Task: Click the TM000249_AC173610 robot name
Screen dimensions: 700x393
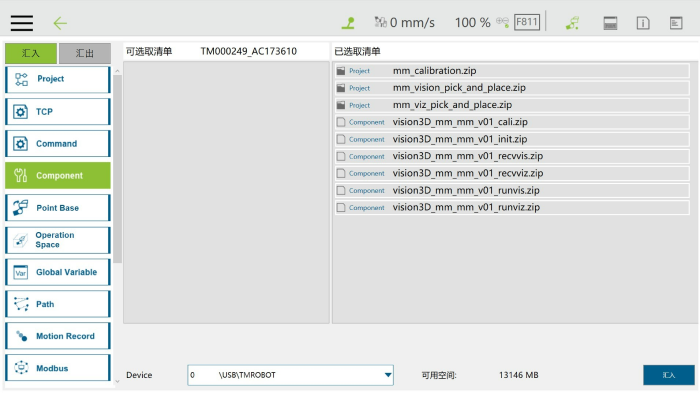Action: 249,51
